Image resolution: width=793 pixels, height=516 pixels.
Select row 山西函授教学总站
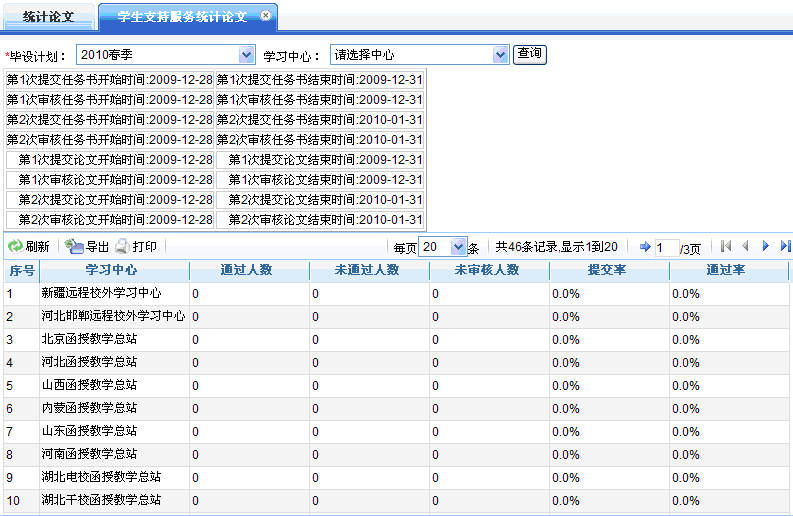tap(396, 385)
